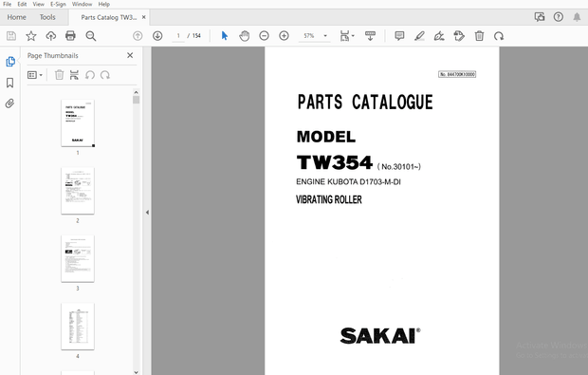
Task: Open the Bookmarks sidebar panel
Action: tap(10, 83)
